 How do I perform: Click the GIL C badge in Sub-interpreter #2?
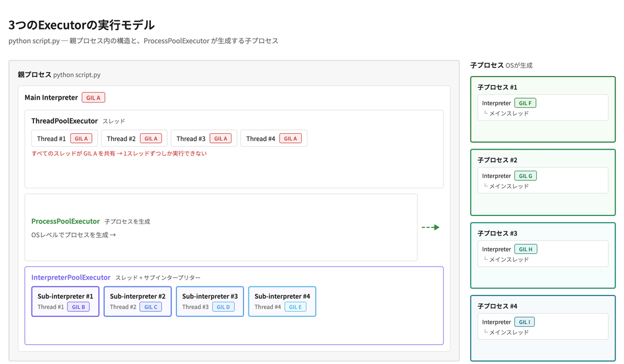pyautogui.click(x=150, y=307)
